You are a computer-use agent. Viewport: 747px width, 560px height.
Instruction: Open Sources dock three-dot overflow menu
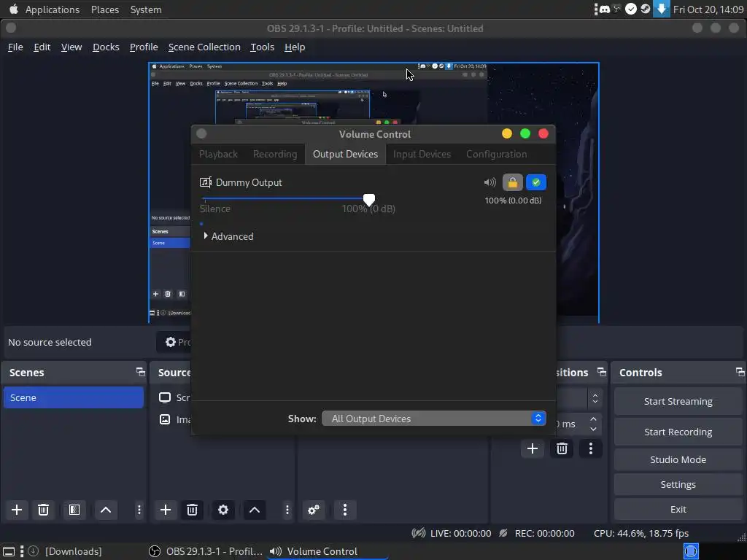point(287,510)
